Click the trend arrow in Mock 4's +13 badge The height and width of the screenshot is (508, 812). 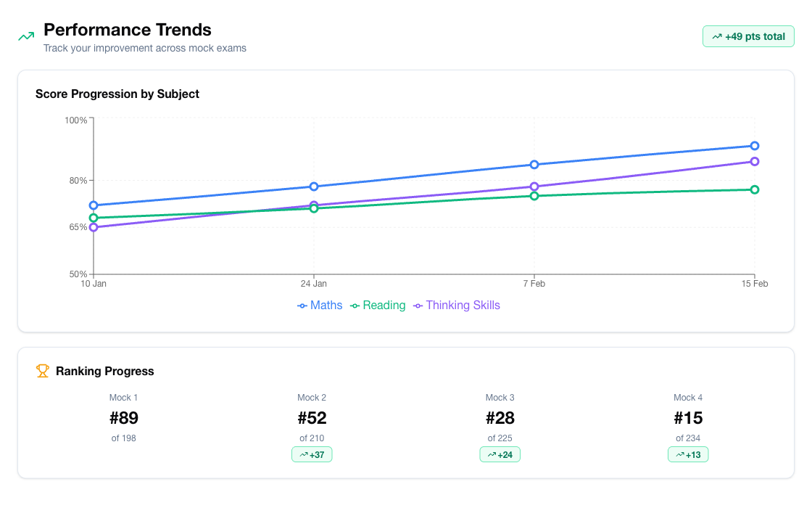681,454
